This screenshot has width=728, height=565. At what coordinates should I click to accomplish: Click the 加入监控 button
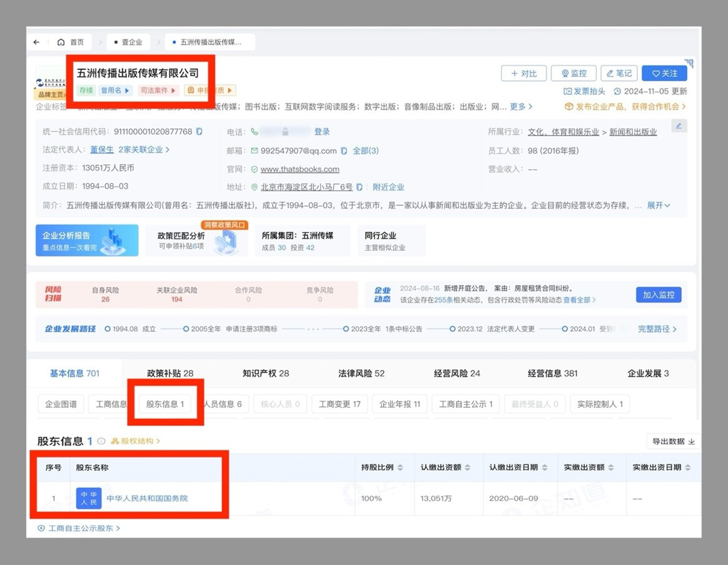pyautogui.click(x=659, y=294)
